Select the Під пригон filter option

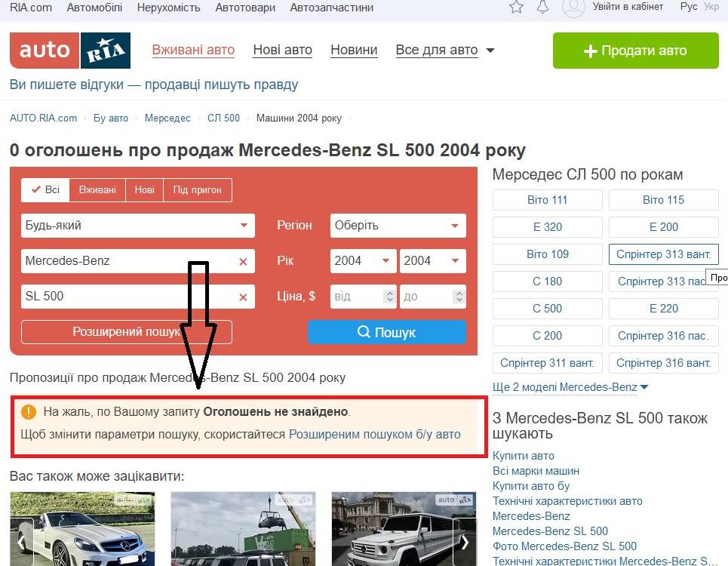198,190
